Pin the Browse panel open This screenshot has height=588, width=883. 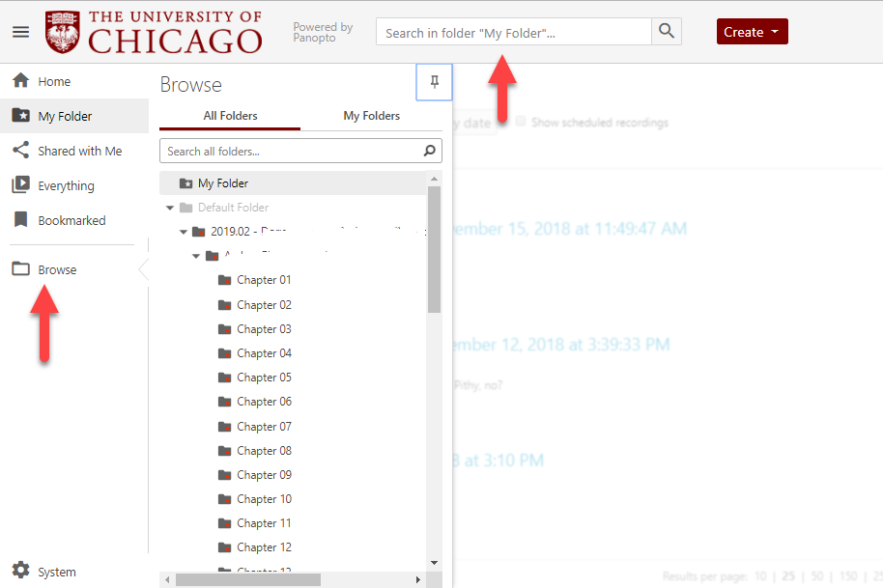click(x=434, y=83)
